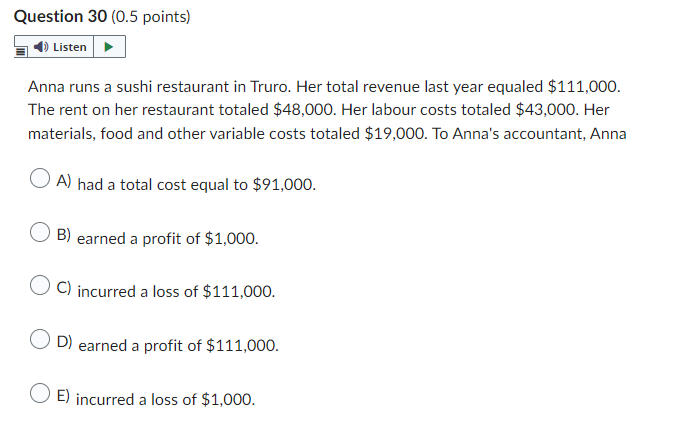Click answer text 'incurred a loss of $111,000'
692x432 pixels.
(x=176, y=292)
